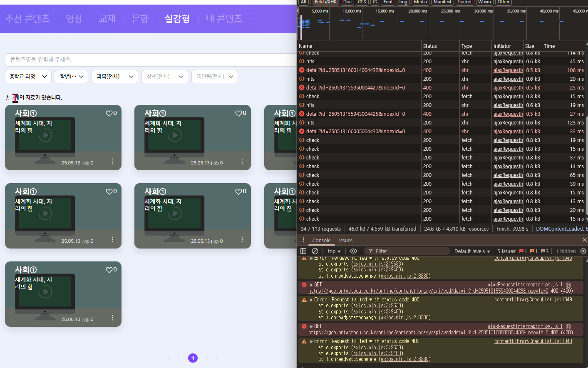Viewport: 588px width, 368px height.
Task: Go to page 1 in pagination
Action: click(193, 358)
